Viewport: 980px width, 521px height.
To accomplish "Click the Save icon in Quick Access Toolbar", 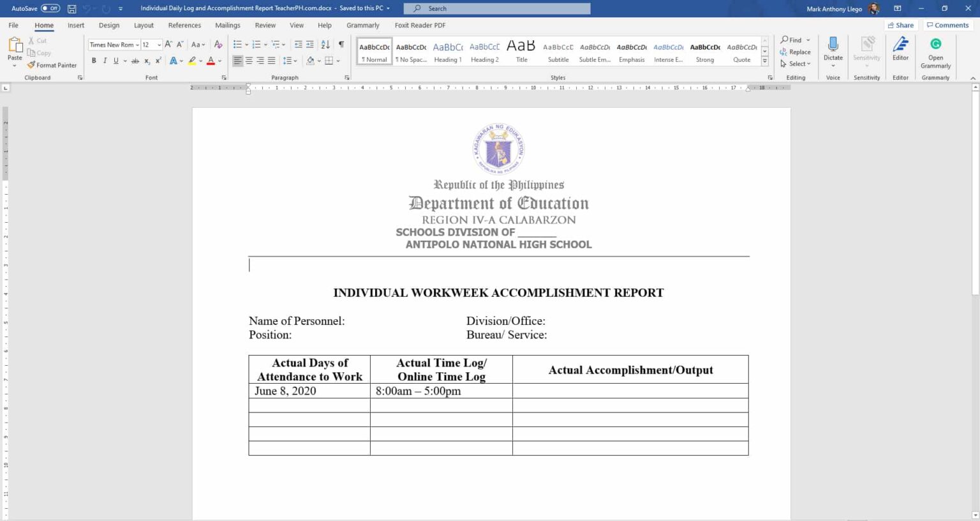I will click(71, 8).
